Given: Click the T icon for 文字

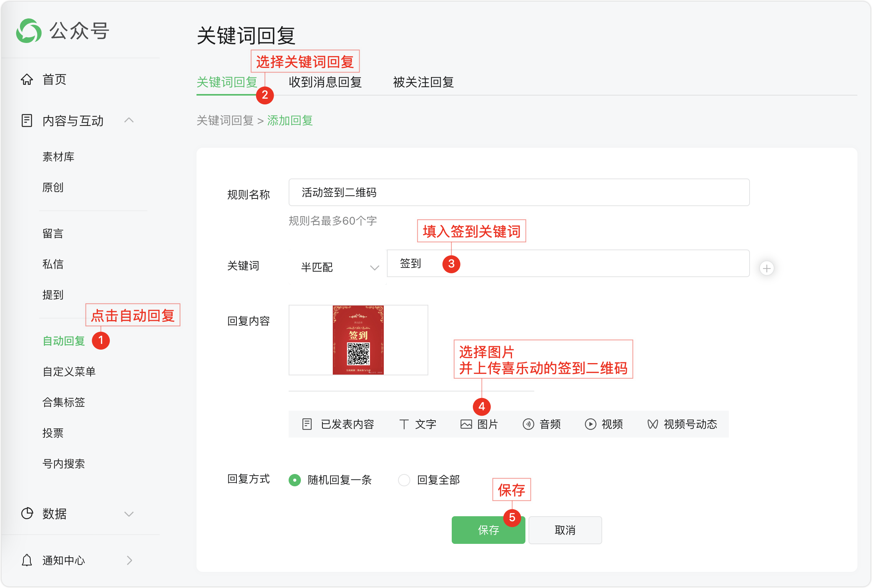Looking at the screenshot, I should tap(404, 424).
